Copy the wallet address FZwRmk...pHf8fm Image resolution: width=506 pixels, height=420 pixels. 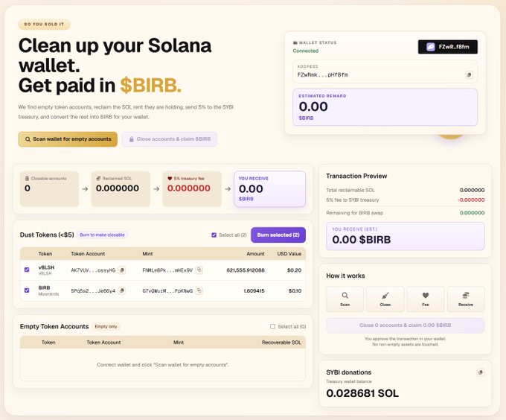tap(469, 75)
